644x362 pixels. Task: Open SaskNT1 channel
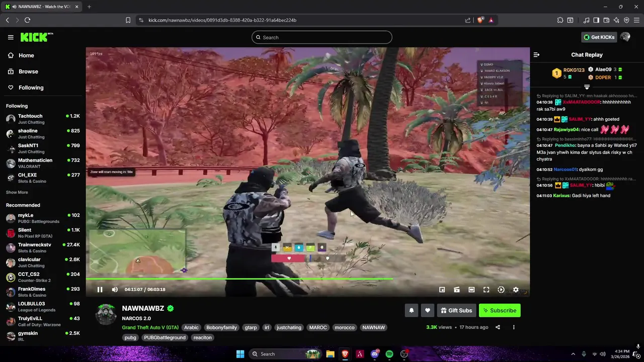pyautogui.click(x=43, y=148)
